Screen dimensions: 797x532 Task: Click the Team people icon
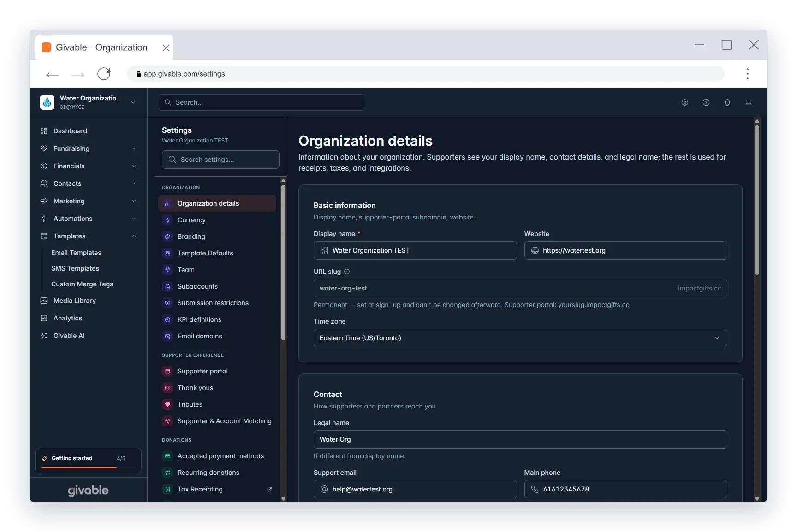168,270
